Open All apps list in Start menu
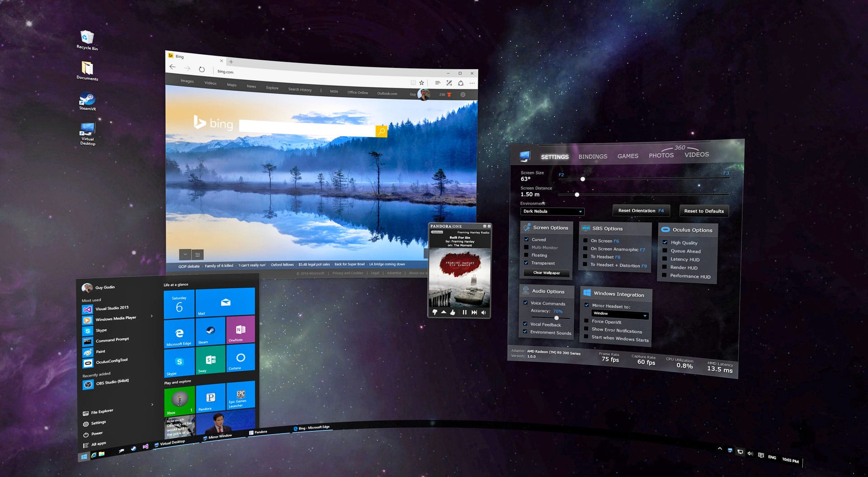Screen dimensions: 868x477 coord(94,444)
